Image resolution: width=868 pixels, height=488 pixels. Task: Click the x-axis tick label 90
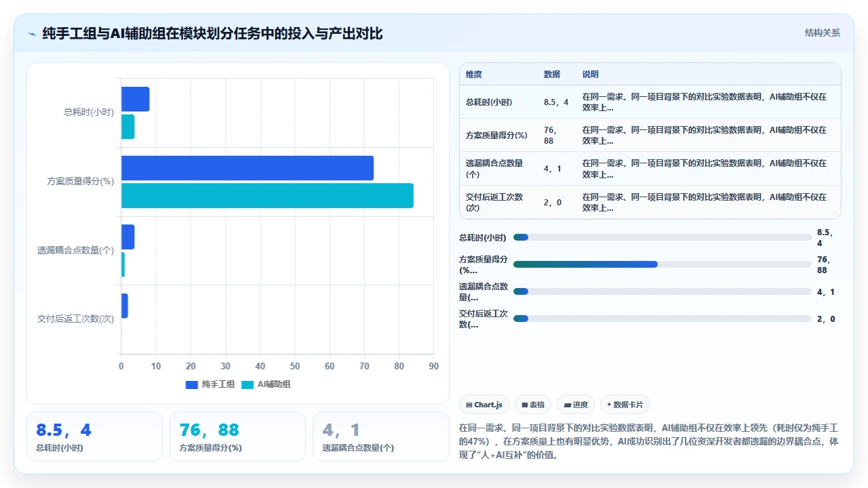click(433, 367)
